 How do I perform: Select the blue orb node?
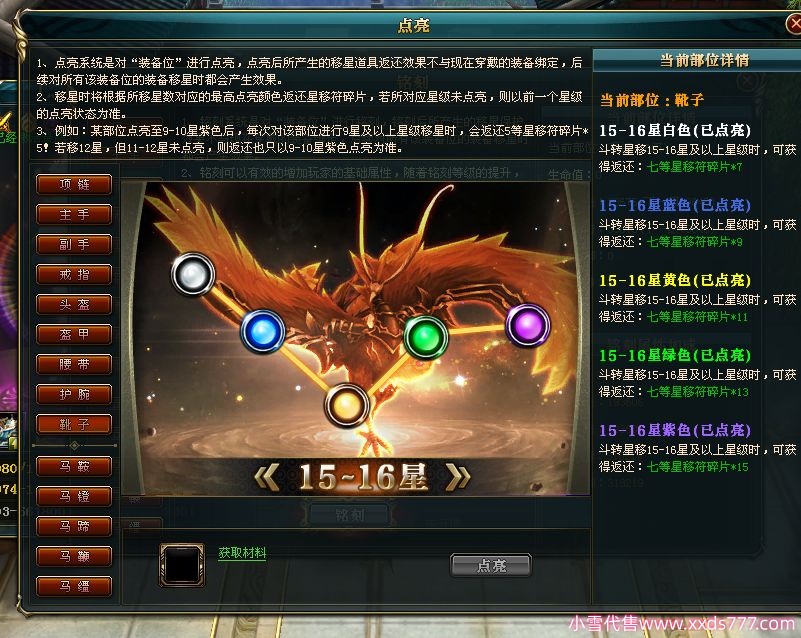tap(263, 331)
